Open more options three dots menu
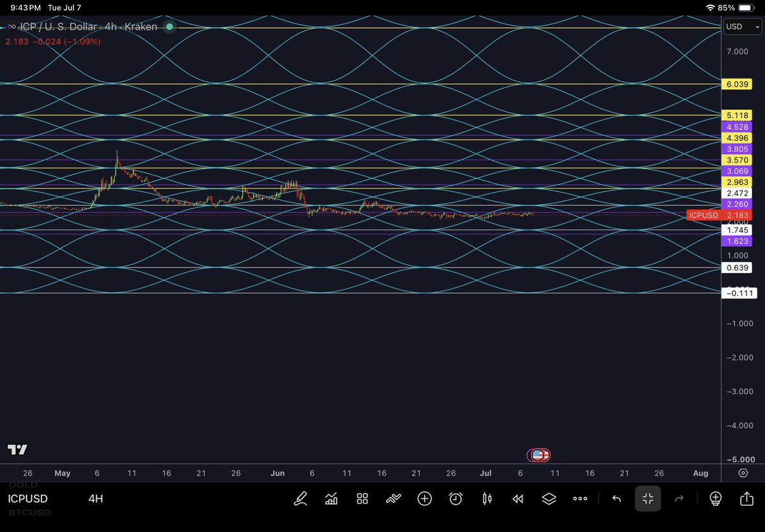 coord(580,498)
